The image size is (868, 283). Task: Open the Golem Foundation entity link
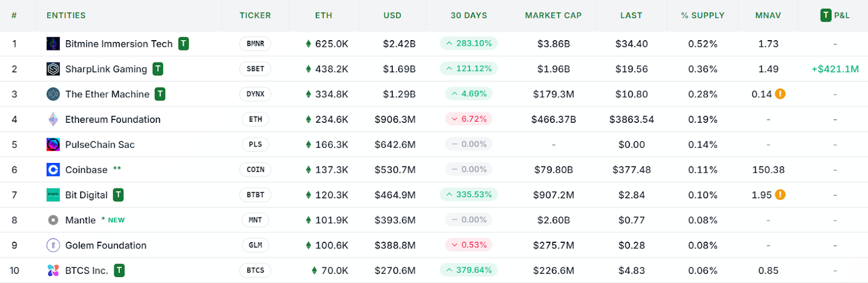click(x=106, y=245)
